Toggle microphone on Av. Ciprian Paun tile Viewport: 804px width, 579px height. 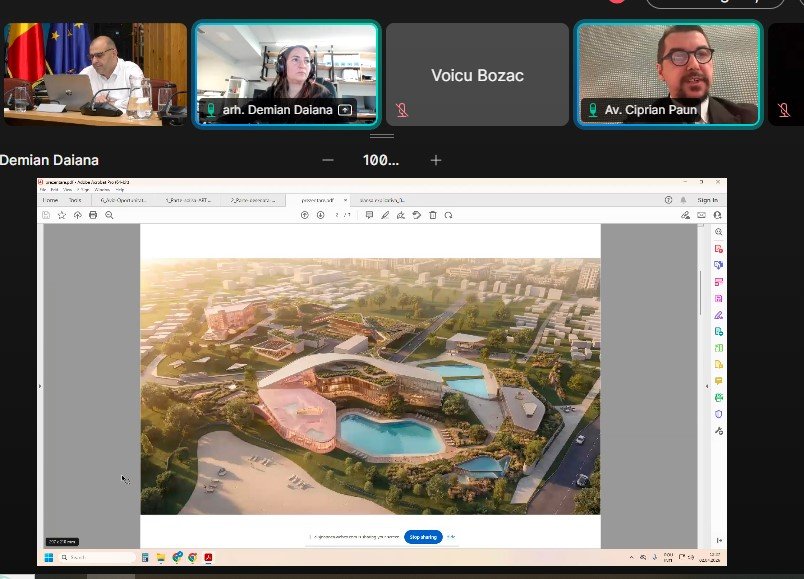593,110
